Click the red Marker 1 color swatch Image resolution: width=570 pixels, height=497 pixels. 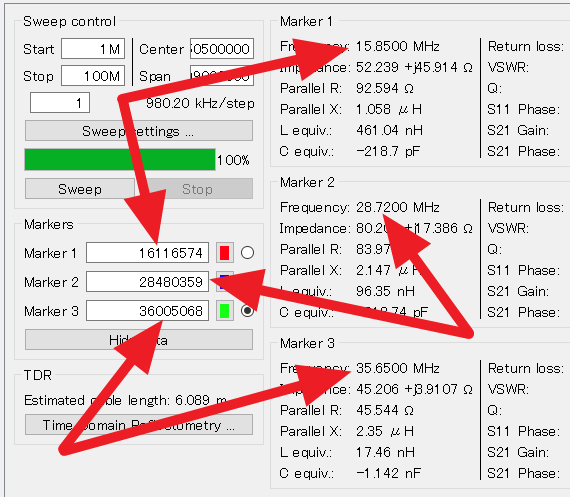225,253
